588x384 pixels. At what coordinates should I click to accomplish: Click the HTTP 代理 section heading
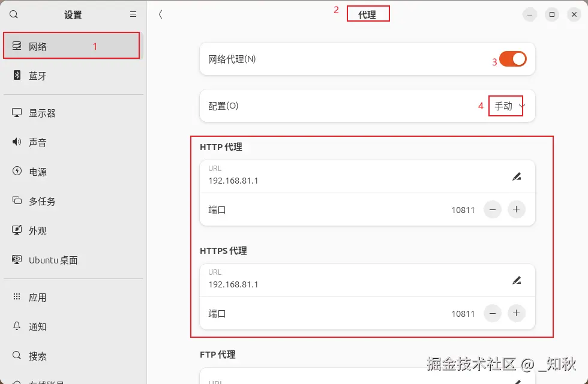[x=221, y=147]
